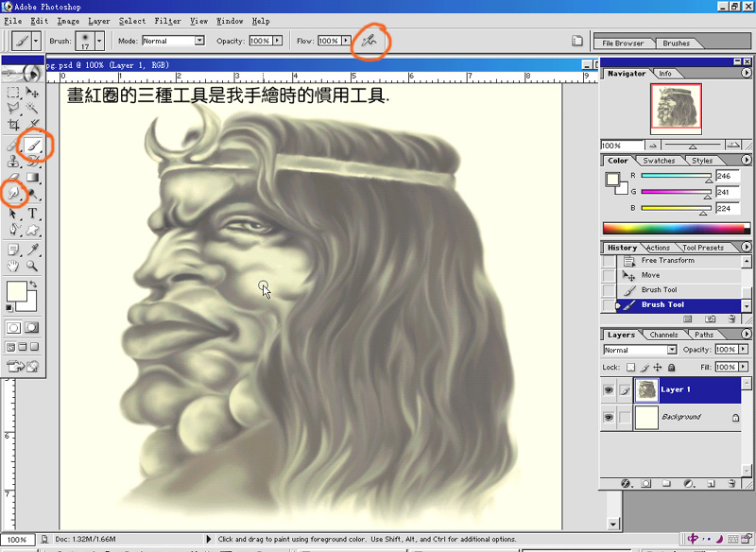The image size is (756, 552).
Task: Select the Hand tool
Action: pos(13,266)
